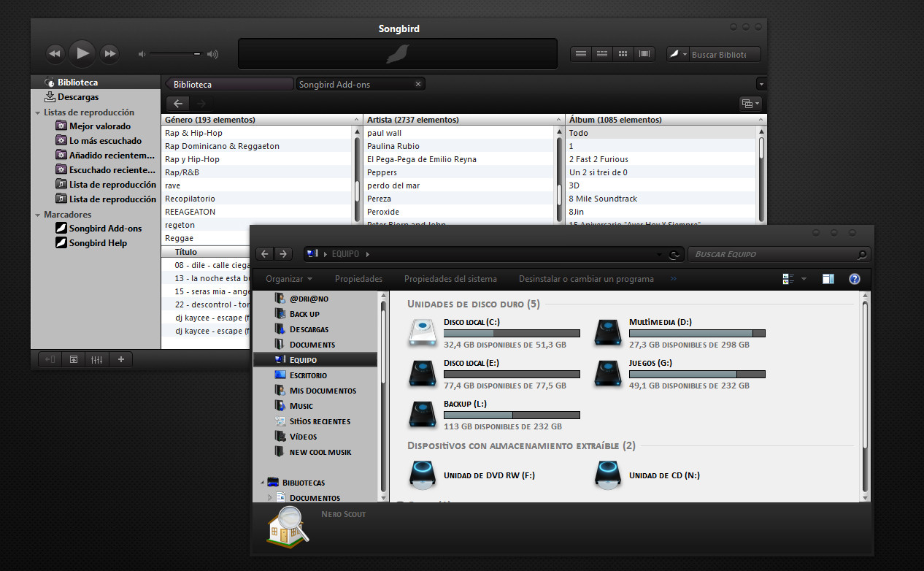
Task: Click the Songbird next track button
Action: (x=109, y=53)
